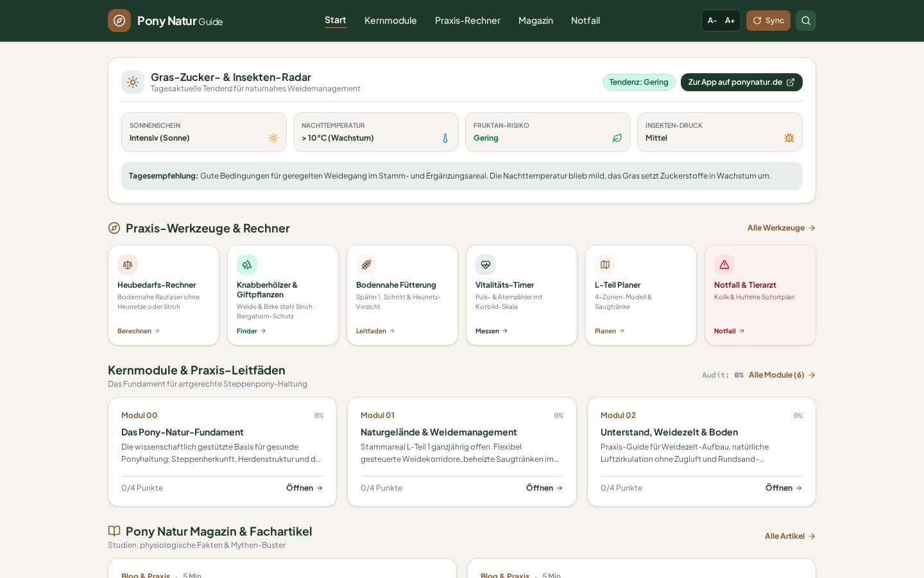Click compass icon next to Praxis-Werkzeuge heading
This screenshot has width=924, height=578.
point(114,228)
